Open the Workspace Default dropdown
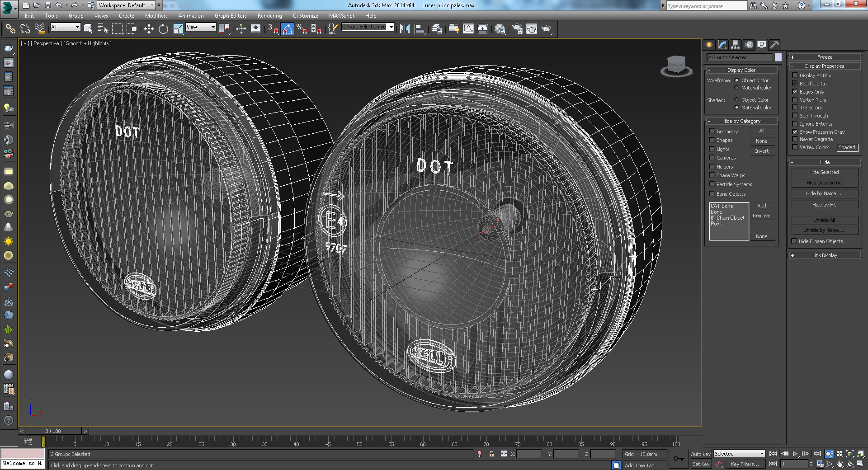 pos(126,5)
